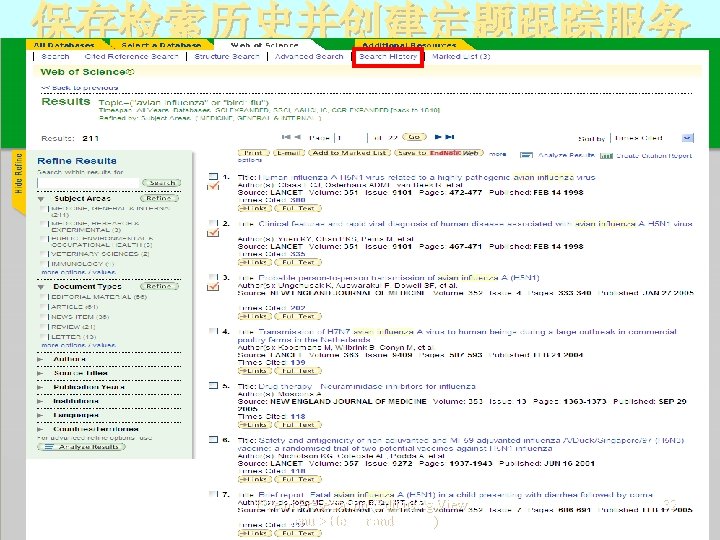Expand the Source Titles refine section
This screenshot has height=540, width=720.
click(40, 373)
